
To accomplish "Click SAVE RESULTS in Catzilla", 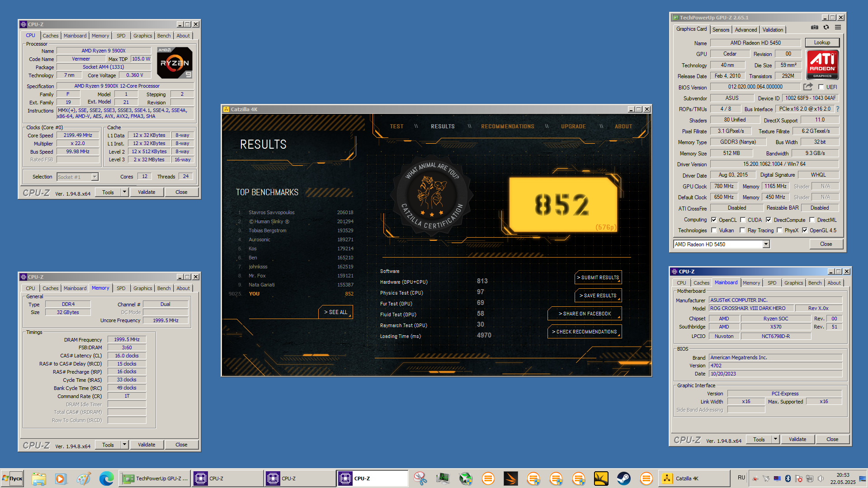I will pos(598,296).
